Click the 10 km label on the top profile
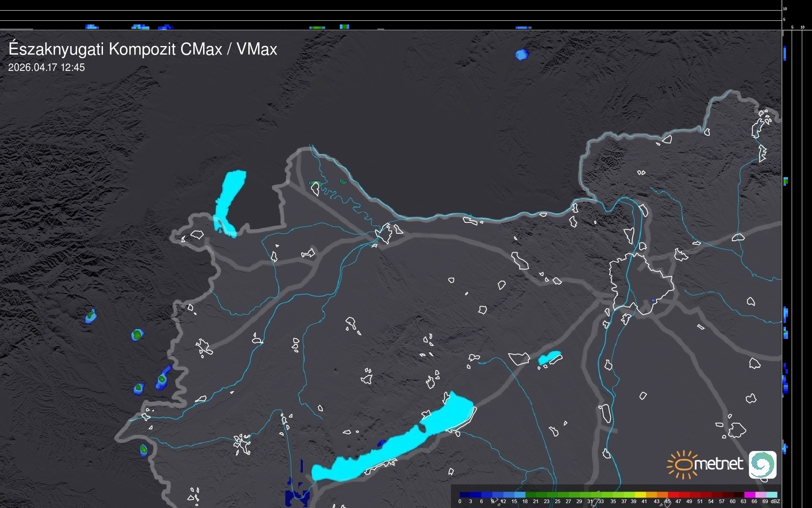 [785, 9]
